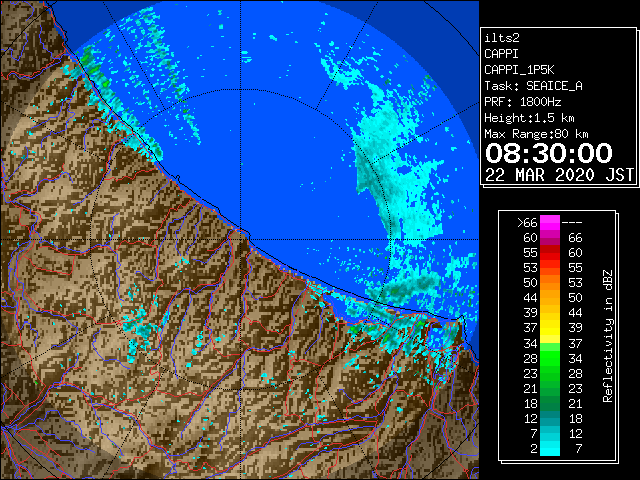Select the red 55–60 dBZ color band

click(550, 253)
